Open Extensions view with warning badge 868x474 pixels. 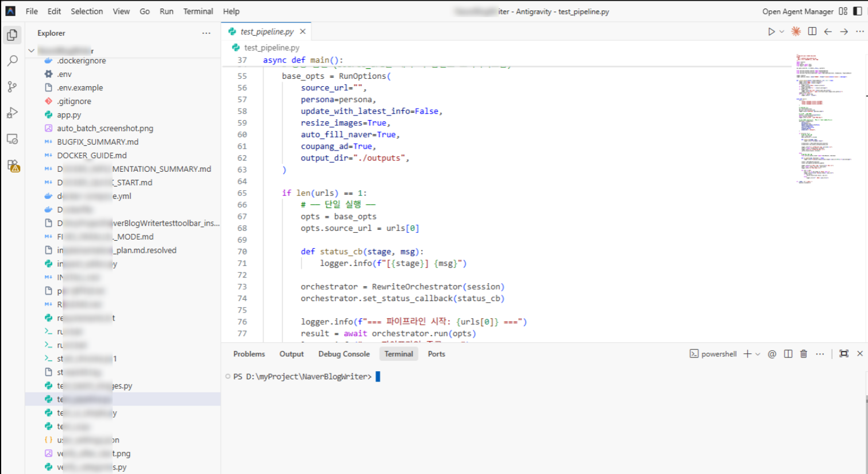tap(13, 165)
